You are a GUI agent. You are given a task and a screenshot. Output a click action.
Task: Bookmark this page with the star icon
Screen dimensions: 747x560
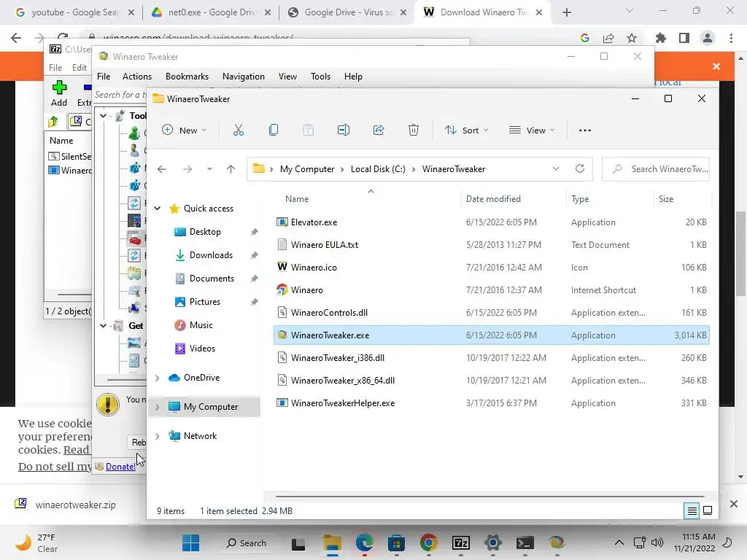tap(632, 38)
